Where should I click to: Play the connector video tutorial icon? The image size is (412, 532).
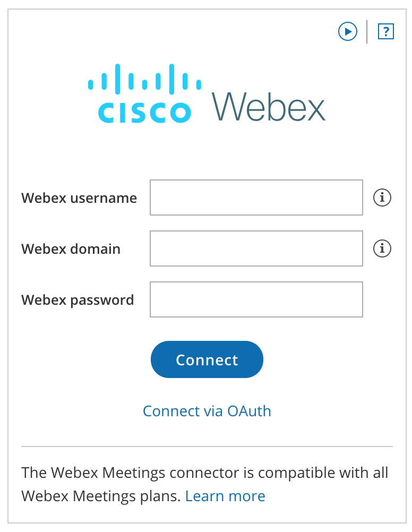point(348,31)
